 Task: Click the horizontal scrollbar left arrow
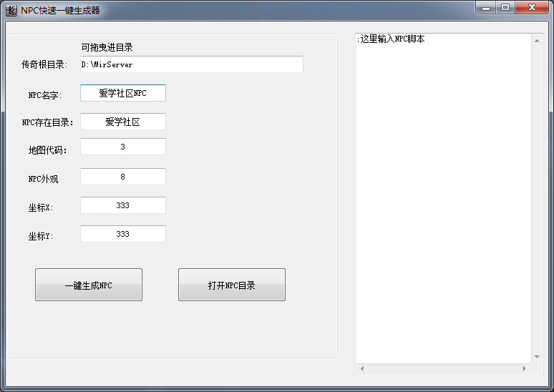pyautogui.click(x=362, y=368)
